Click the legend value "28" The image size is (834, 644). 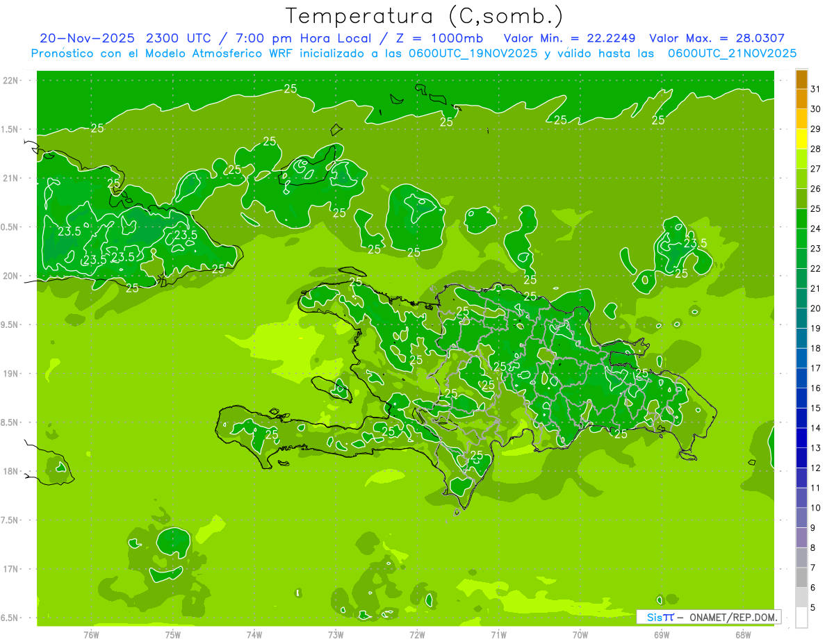(816, 149)
